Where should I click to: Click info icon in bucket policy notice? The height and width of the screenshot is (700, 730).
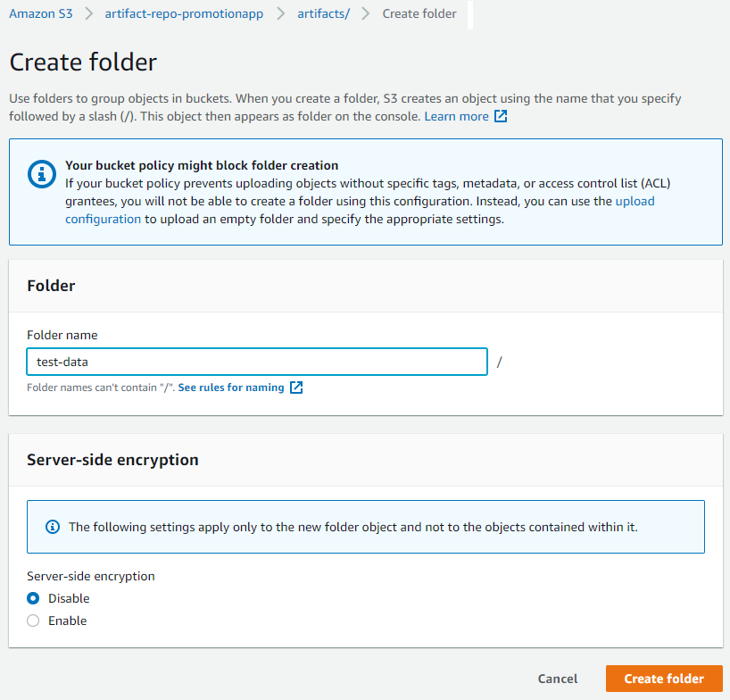42,174
